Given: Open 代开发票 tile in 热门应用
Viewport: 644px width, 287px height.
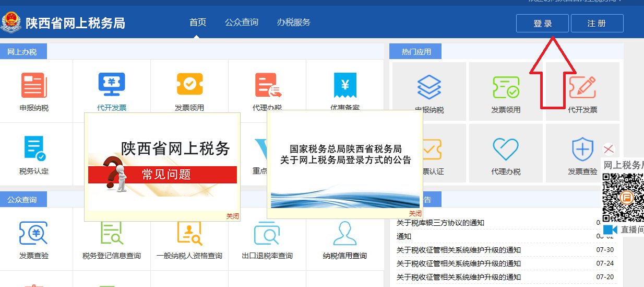Looking at the screenshot, I should point(582,91).
